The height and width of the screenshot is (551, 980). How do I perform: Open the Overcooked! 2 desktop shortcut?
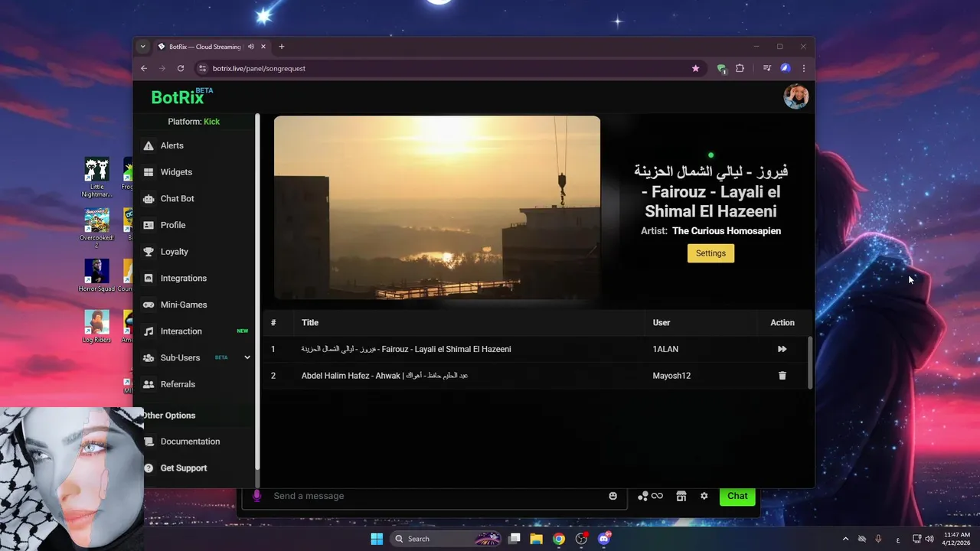pos(97,228)
